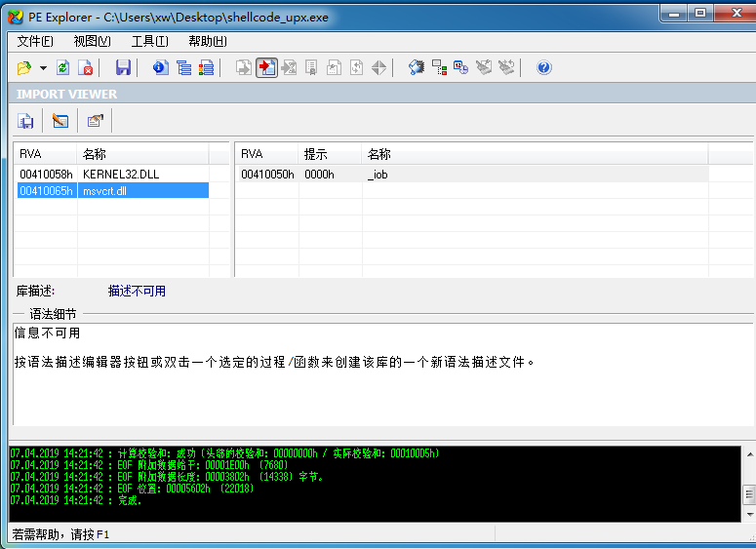Minimize the PE Explorer window
Viewport: 756px width, 549px height.
tap(674, 13)
